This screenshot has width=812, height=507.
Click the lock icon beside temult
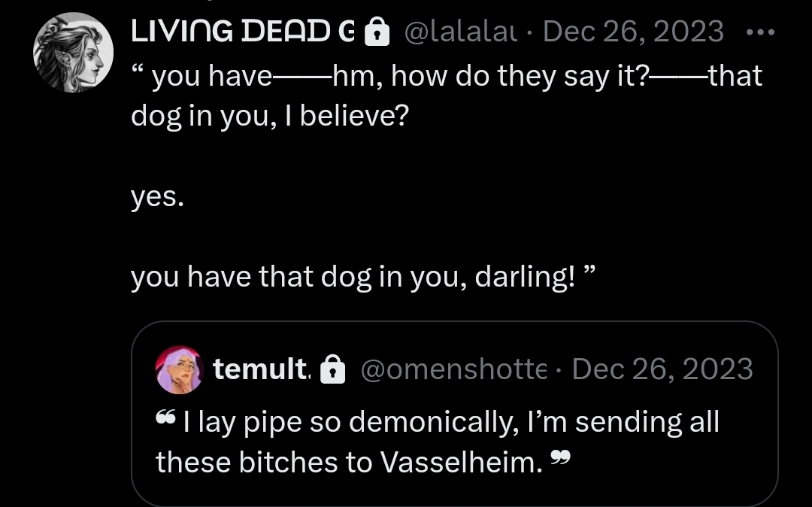(332, 370)
